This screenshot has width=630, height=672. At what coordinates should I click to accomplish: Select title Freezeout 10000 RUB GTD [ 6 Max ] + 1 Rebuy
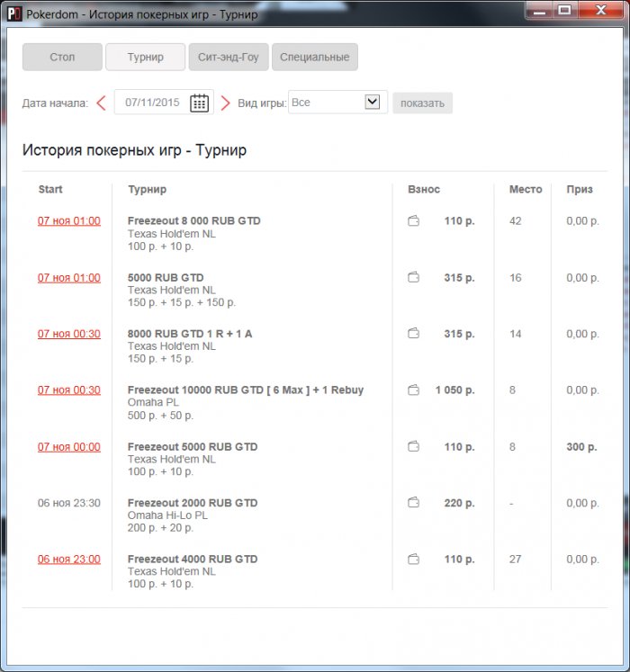(x=246, y=390)
